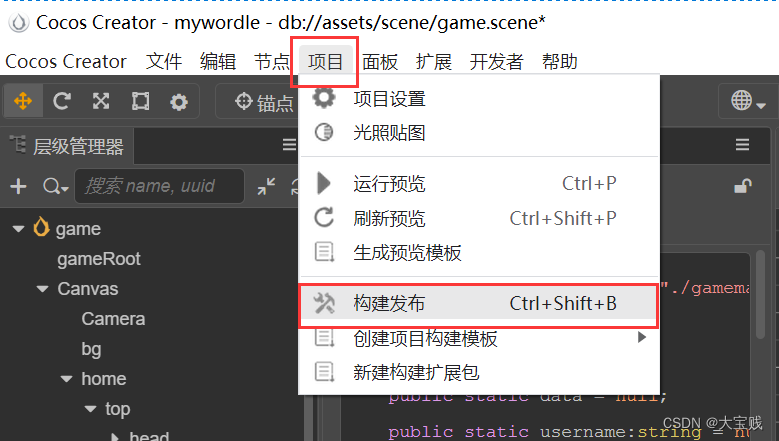Open the hierarchy panel hamburger menu

[x=289, y=145]
